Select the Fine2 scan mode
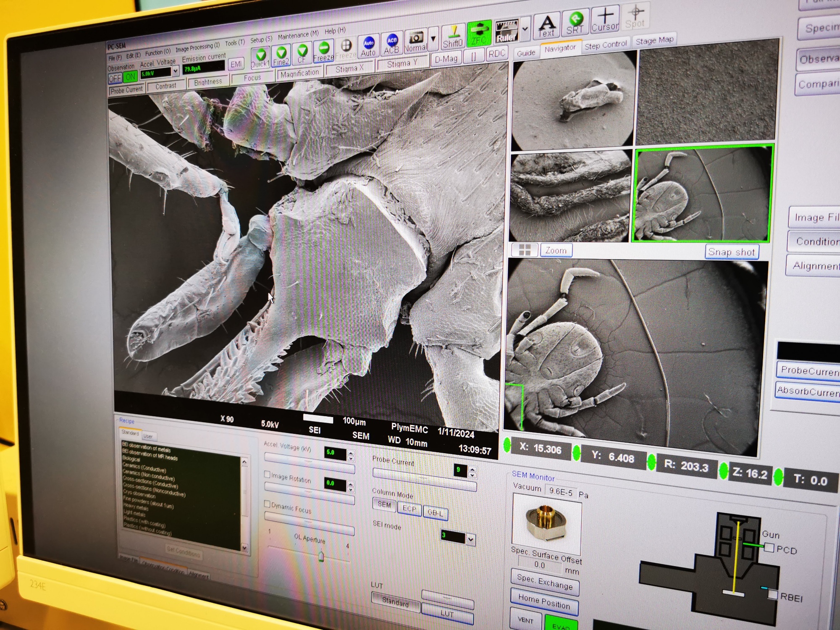 (x=281, y=55)
